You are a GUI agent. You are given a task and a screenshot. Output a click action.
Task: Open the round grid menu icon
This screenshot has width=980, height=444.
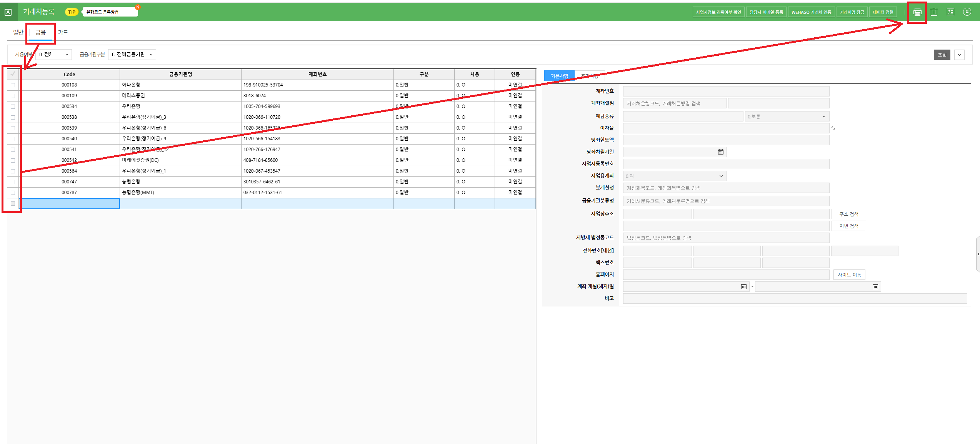click(967, 12)
